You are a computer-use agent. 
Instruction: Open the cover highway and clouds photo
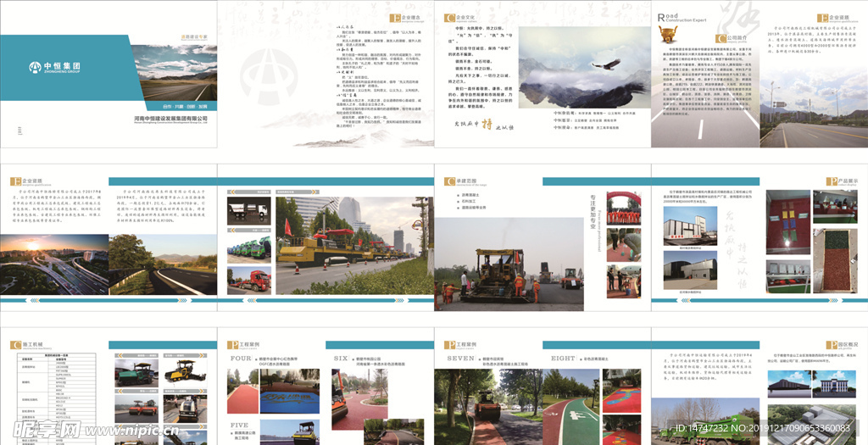point(175,73)
